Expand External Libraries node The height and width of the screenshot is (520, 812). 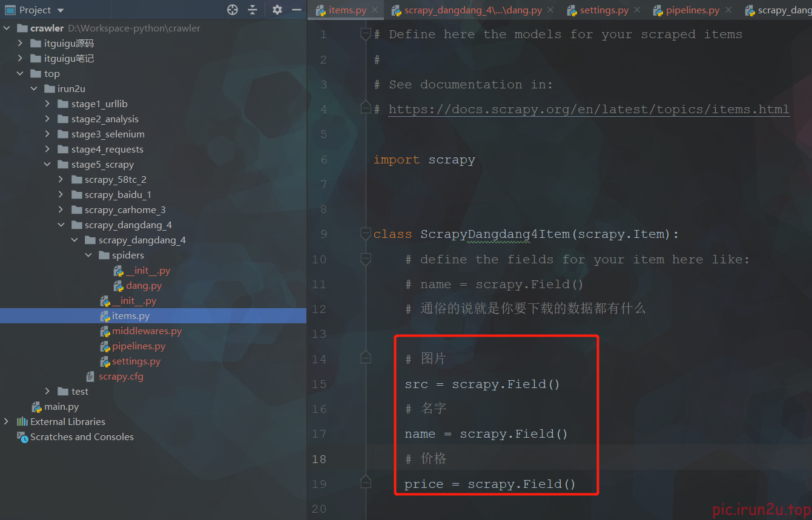7,422
